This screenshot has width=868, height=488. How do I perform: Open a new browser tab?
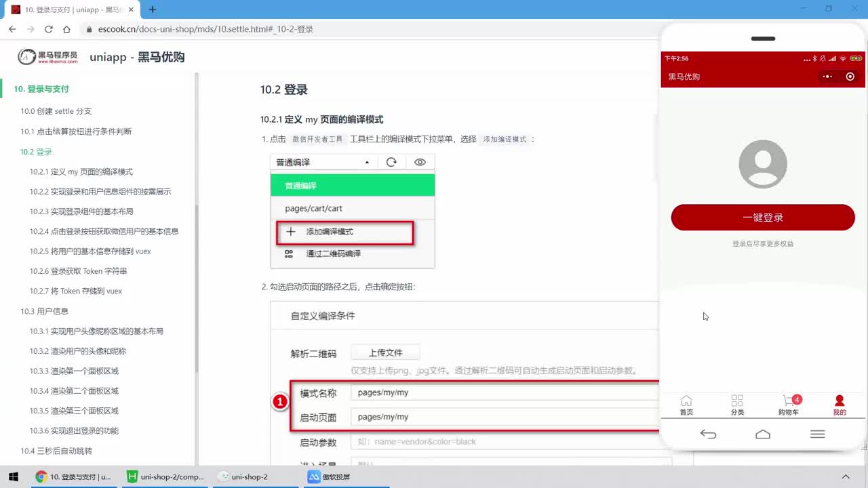click(153, 9)
